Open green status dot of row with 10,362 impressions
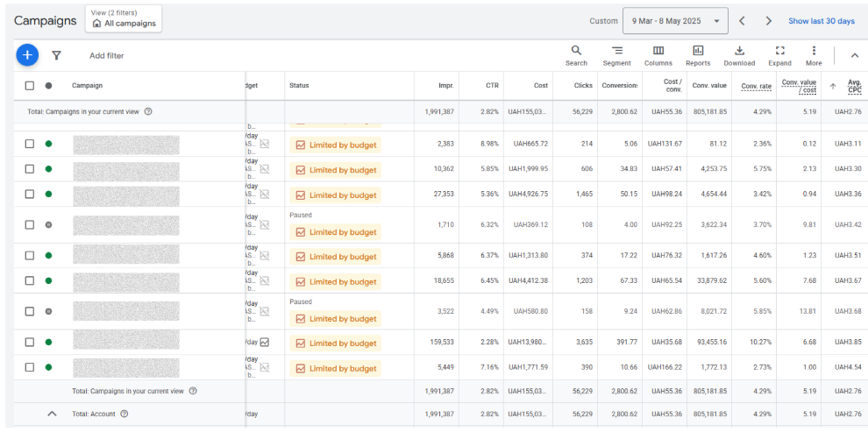 49,169
